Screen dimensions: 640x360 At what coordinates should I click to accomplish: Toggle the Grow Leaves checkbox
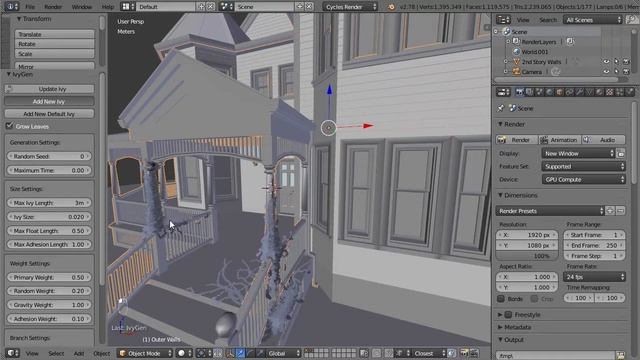(x=9, y=126)
